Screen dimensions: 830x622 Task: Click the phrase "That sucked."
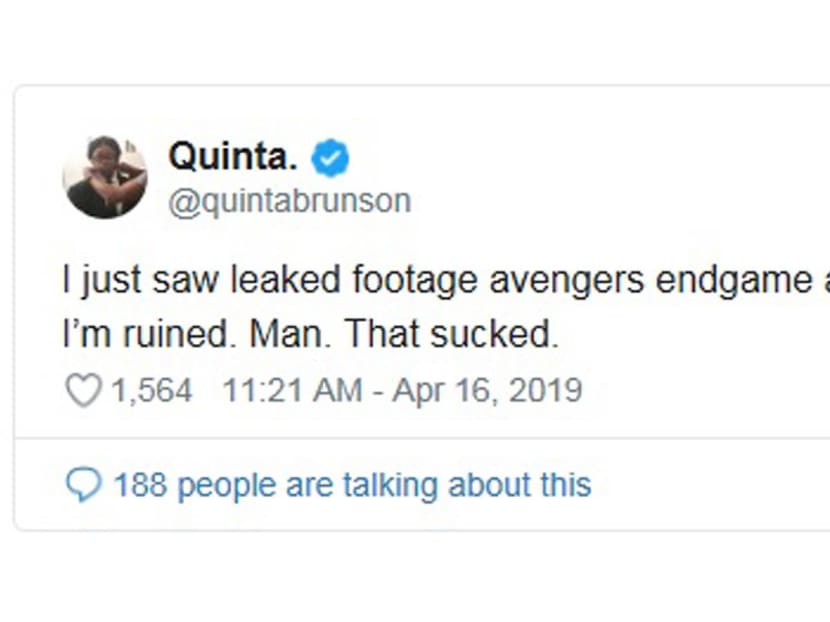452,335
